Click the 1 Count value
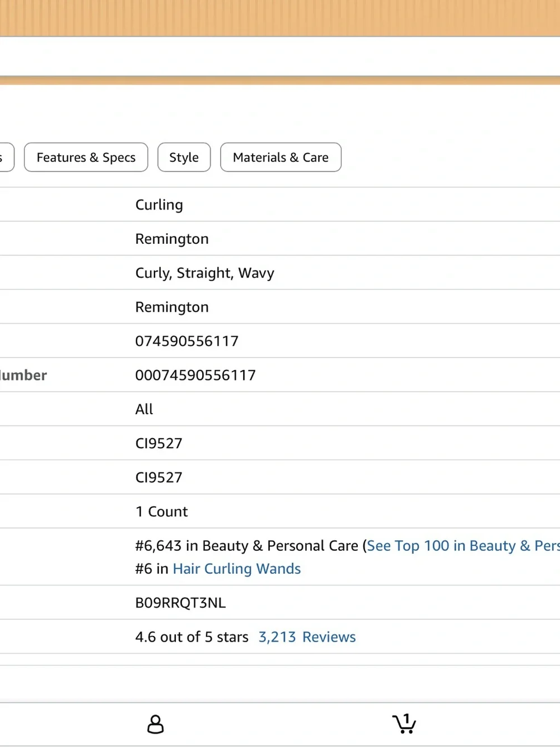Image resolution: width=560 pixels, height=747 pixels. pyautogui.click(x=161, y=512)
